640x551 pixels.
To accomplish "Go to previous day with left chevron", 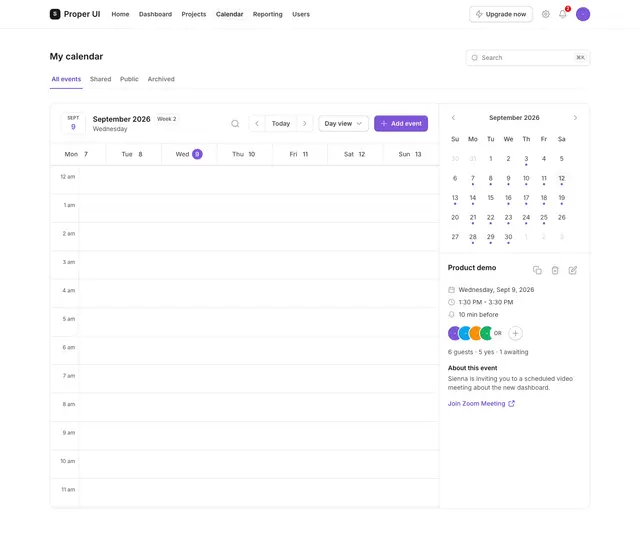I will pos(257,124).
